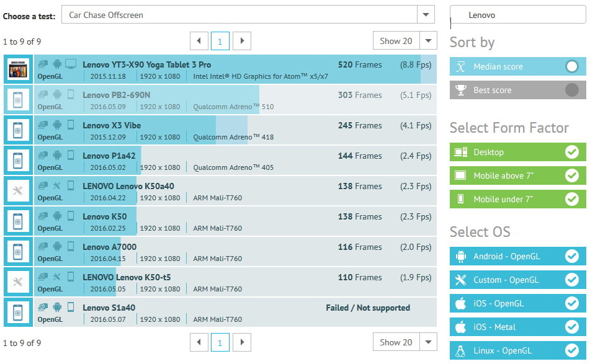Toggle the Android - OpenGL checkmark
The height and width of the screenshot is (364, 590).
pos(572,256)
